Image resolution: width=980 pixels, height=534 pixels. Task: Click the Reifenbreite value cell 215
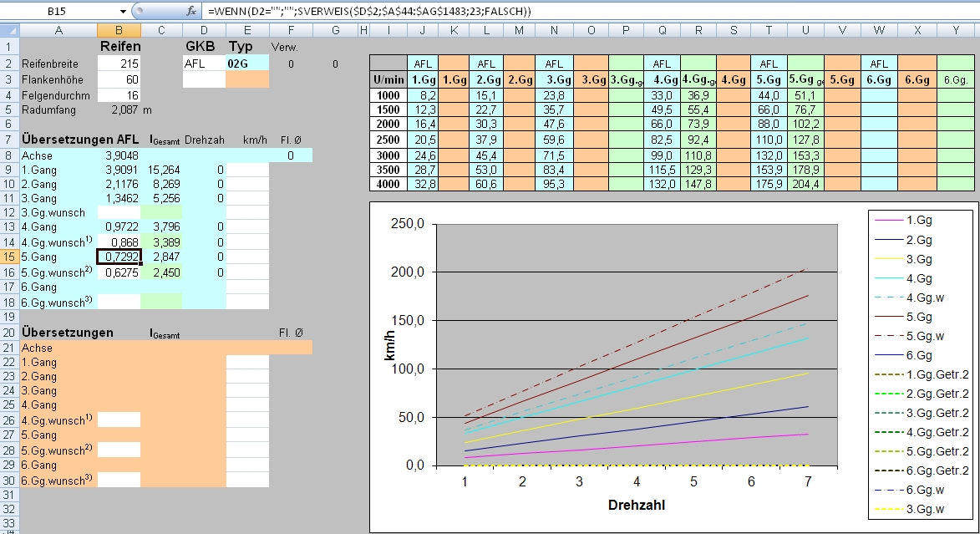[x=119, y=64]
